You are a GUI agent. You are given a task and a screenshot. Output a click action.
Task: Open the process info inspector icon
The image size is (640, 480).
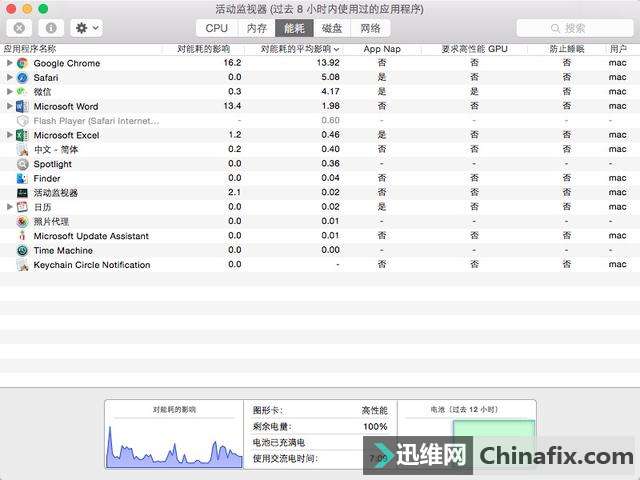[51, 28]
